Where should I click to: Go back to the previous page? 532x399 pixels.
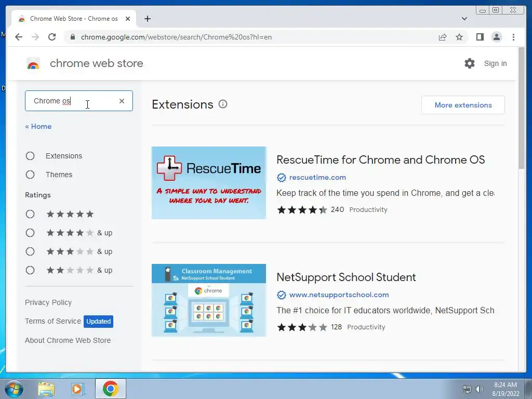[x=19, y=37]
